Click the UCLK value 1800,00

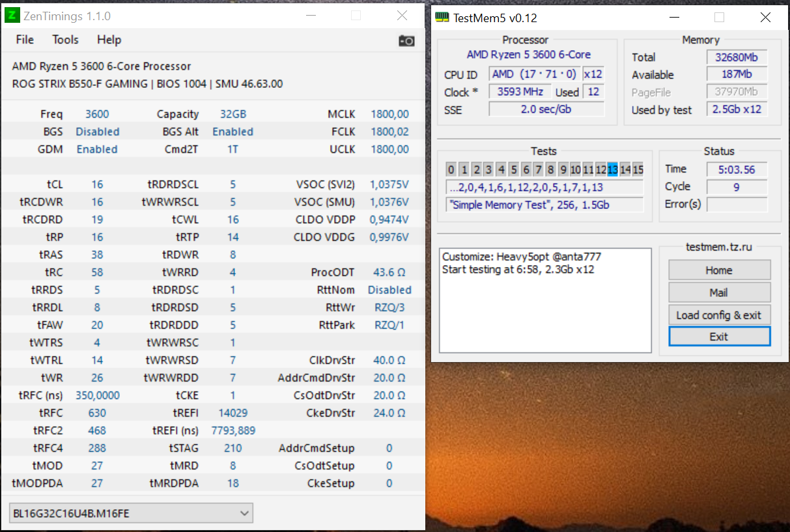(389, 149)
